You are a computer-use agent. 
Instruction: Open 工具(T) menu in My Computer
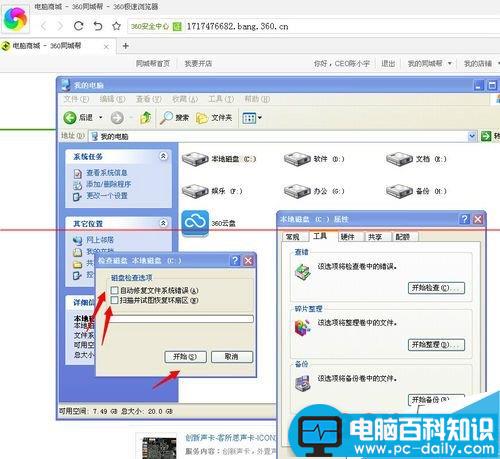tap(221, 99)
